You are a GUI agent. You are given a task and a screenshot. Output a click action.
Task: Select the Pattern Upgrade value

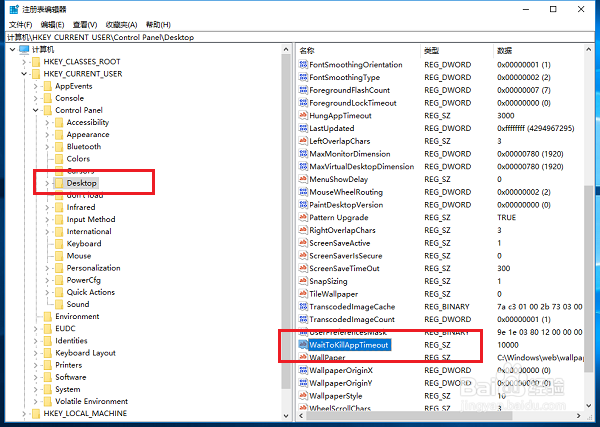339,217
